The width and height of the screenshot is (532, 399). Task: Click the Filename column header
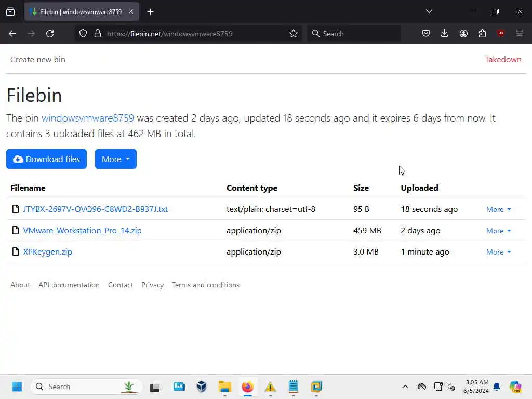click(x=28, y=188)
